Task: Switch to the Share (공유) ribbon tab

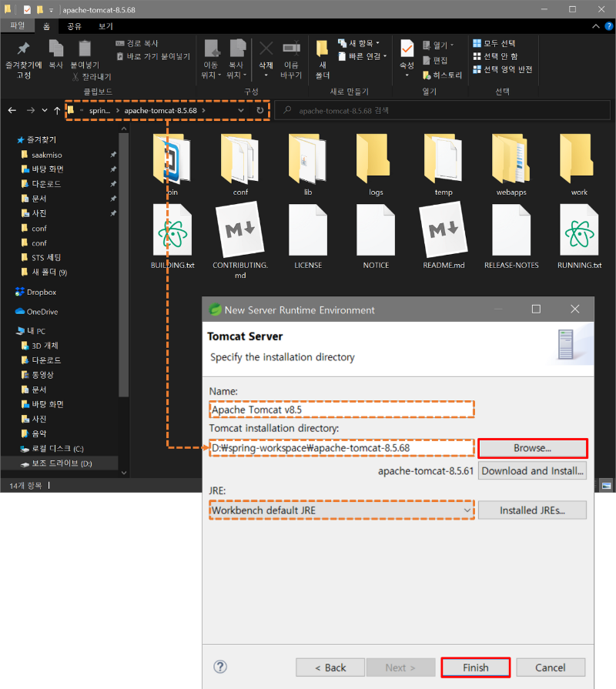Action: coord(74,26)
